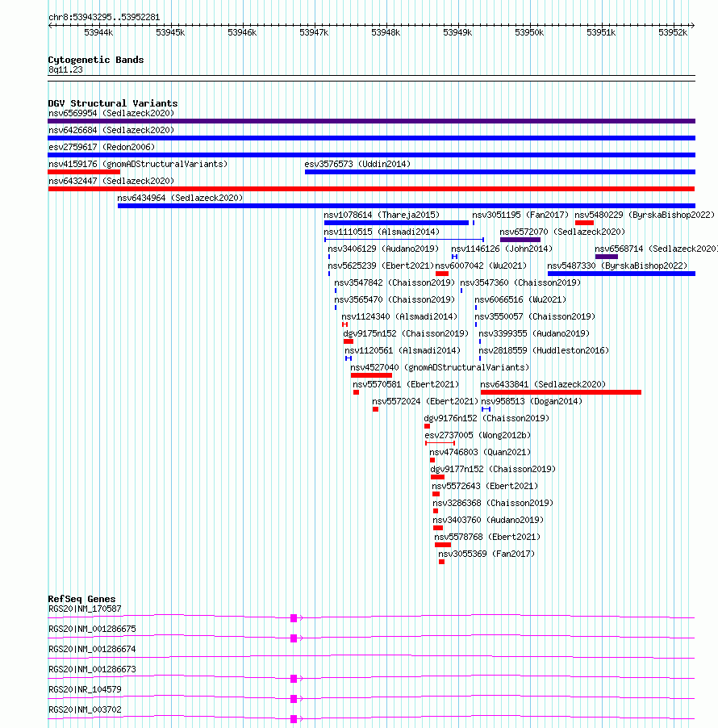
Task: Open the esv2759617 (Redon2006) variant
Action: (102, 147)
